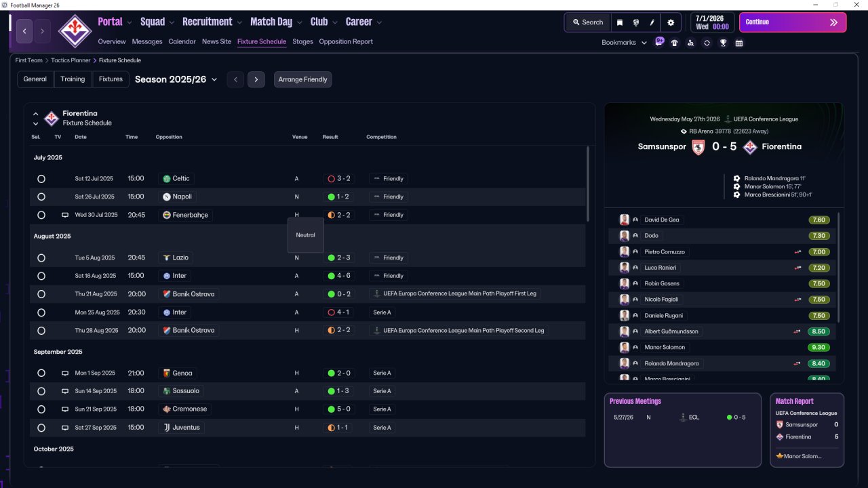Image resolution: width=868 pixels, height=488 pixels.
Task: Select the Sassuolo fixture radio button
Action: point(41,391)
